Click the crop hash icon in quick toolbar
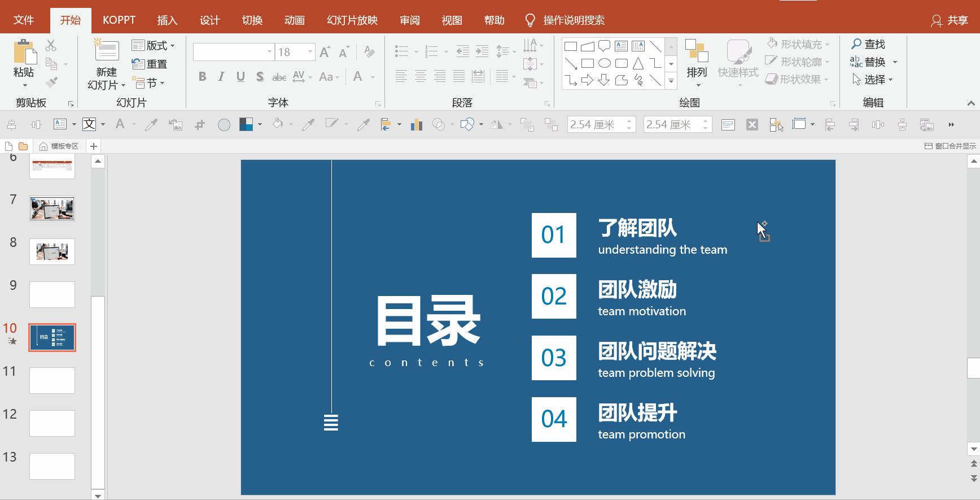The image size is (980, 500). pos(200,125)
